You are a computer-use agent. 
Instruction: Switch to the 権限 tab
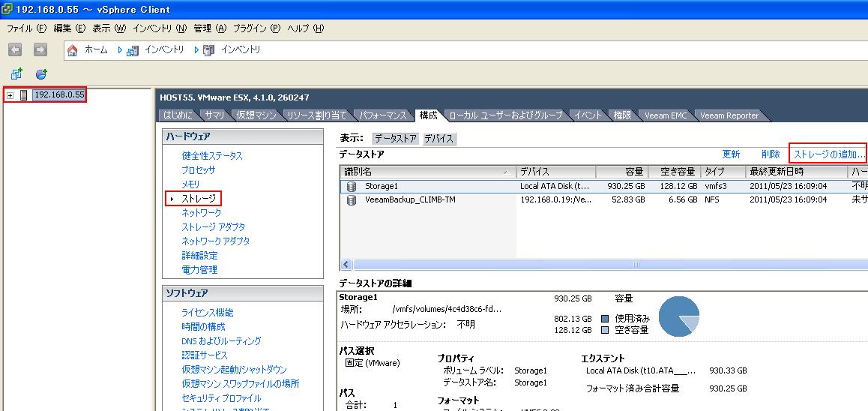(x=622, y=115)
